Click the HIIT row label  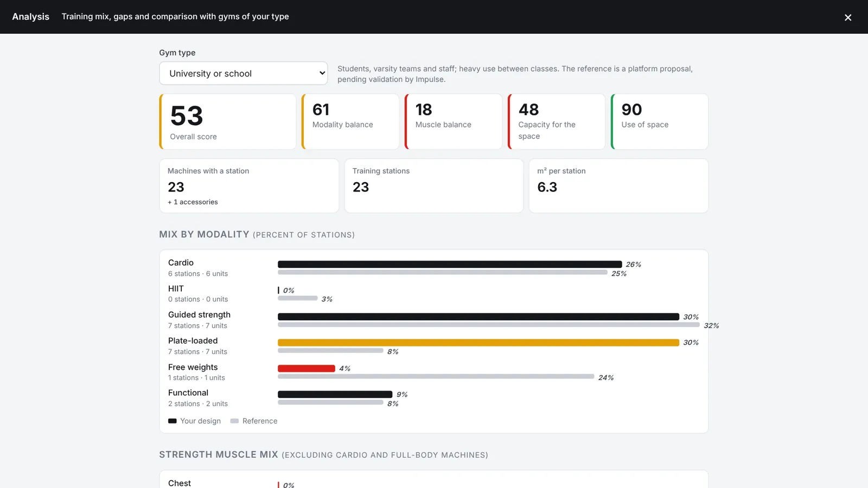(176, 288)
